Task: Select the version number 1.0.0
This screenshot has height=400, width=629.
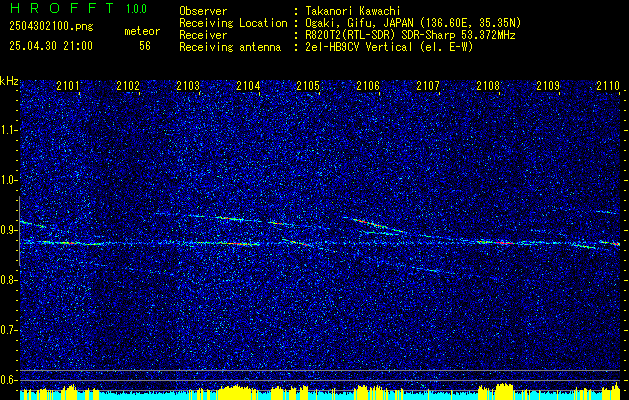Action: [136, 9]
